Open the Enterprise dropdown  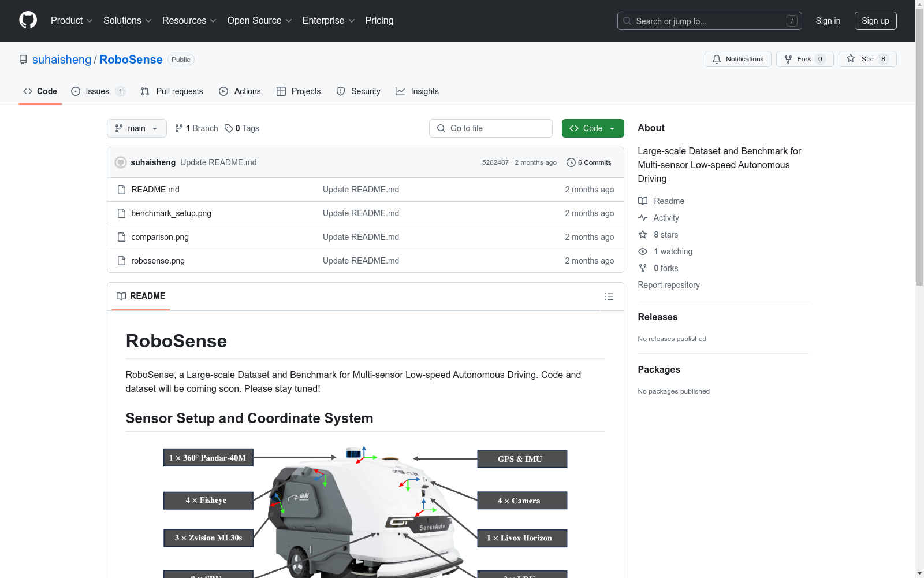click(329, 21)
